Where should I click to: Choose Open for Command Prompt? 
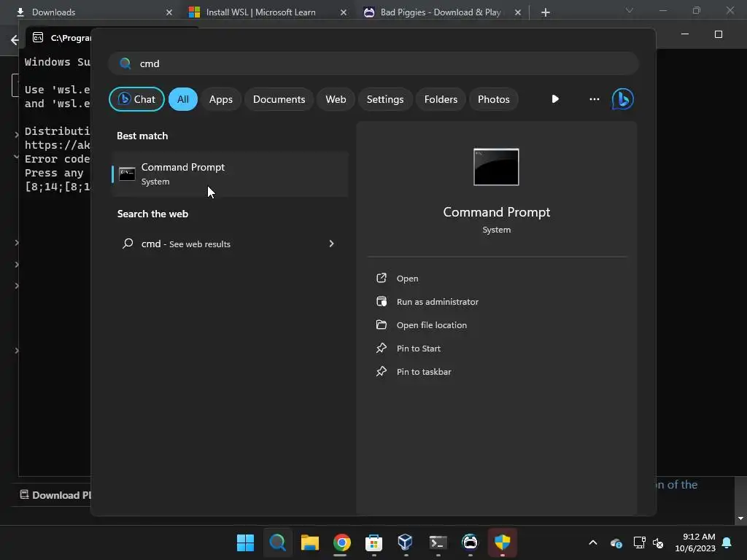(407, 279)
